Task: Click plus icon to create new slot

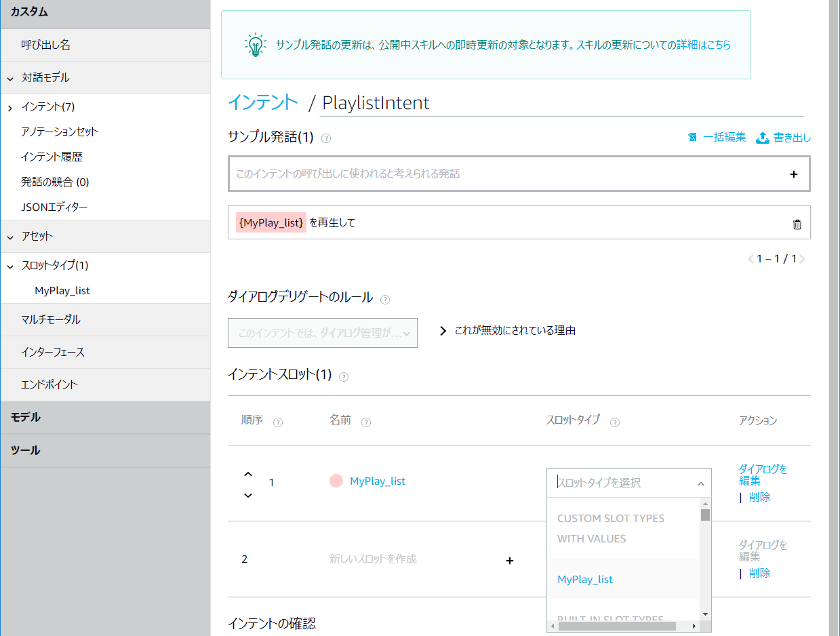Action: (x=510, y=561)
